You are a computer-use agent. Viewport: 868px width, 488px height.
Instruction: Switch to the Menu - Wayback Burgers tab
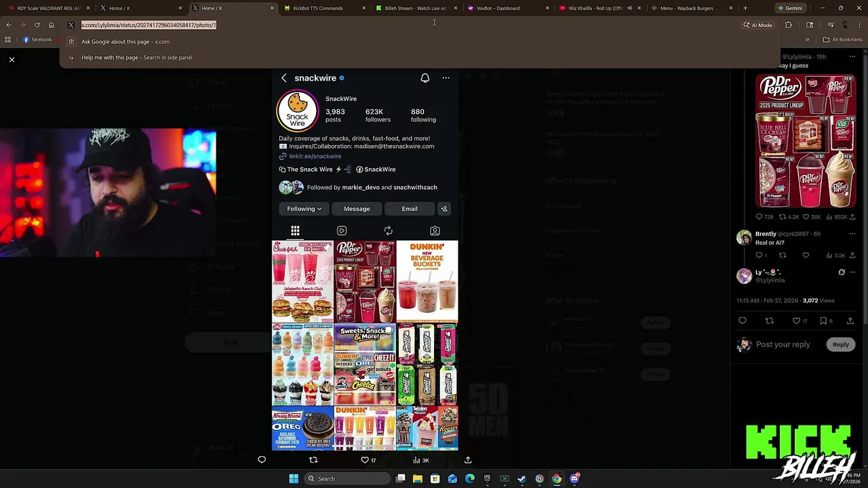[x=692, y=8]
